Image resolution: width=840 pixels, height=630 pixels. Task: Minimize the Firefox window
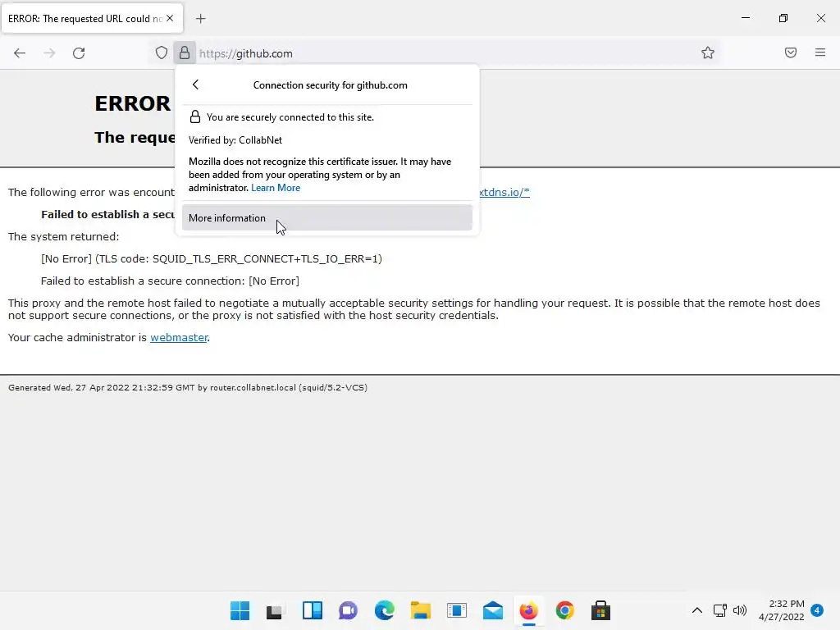point(745,18)
